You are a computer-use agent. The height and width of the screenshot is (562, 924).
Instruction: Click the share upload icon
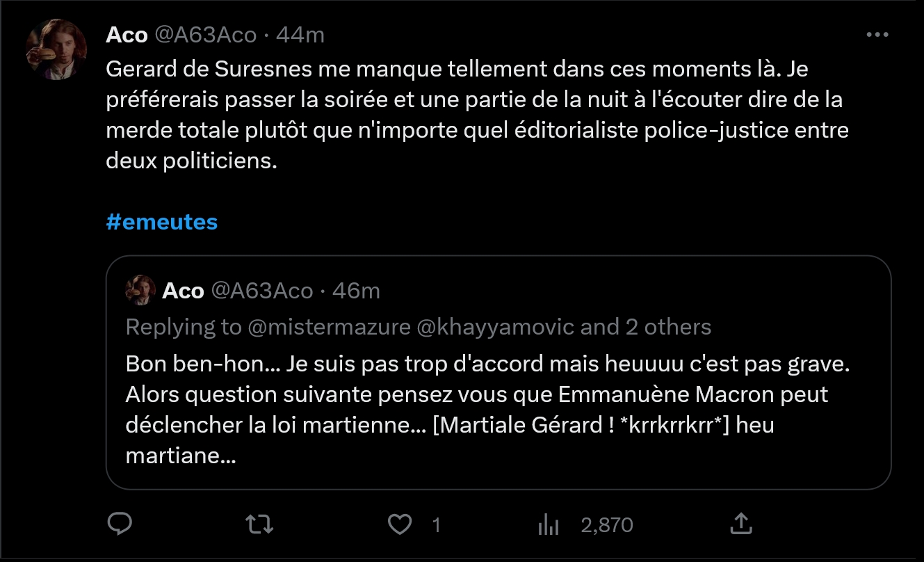(741, 524)
